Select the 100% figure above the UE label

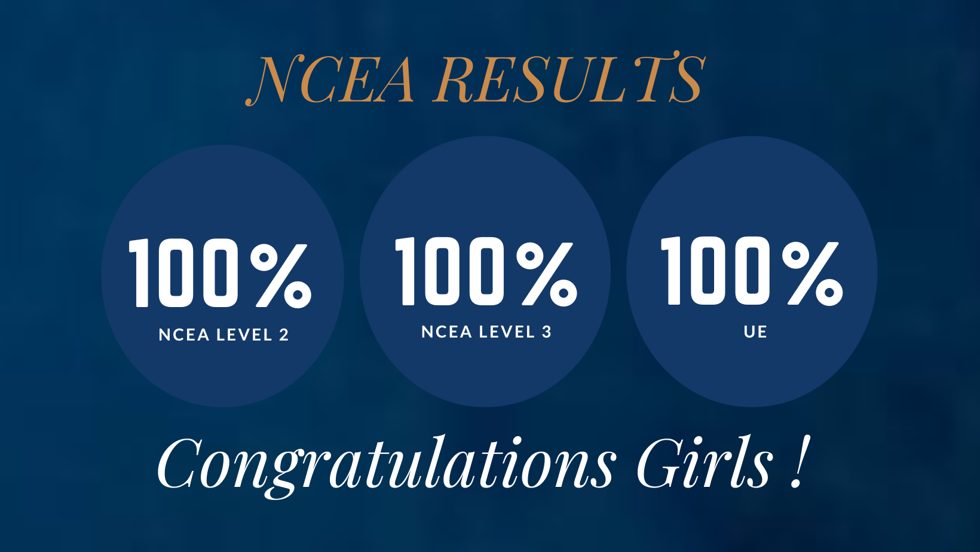752,271
